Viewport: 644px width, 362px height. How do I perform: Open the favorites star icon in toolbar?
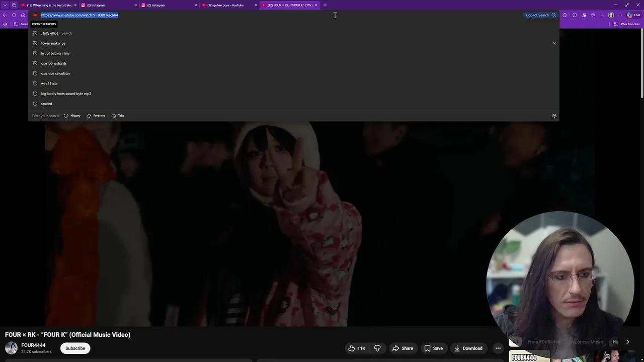tap(593, 15)
